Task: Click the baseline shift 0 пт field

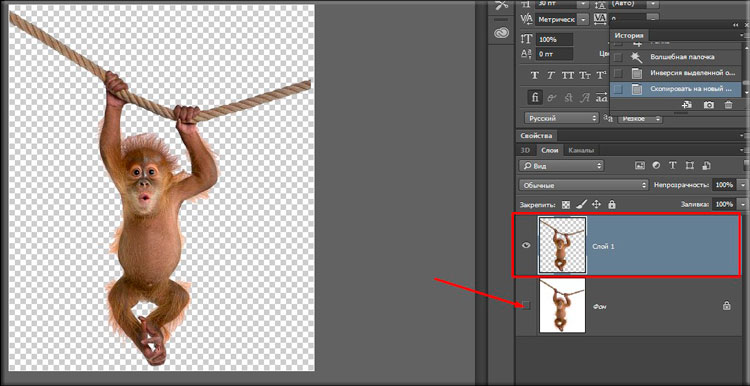Action: (x=554, y=54)
